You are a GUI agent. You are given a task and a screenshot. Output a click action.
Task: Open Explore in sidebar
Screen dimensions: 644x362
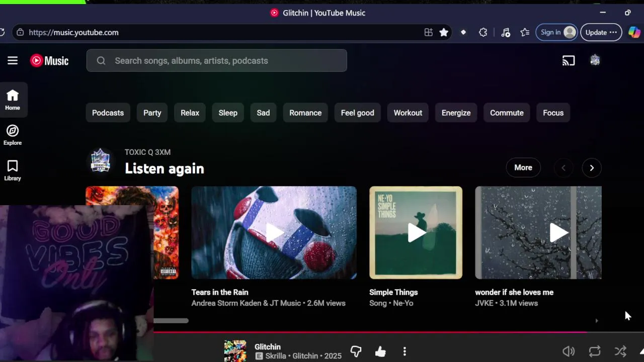tap(13, 135)
